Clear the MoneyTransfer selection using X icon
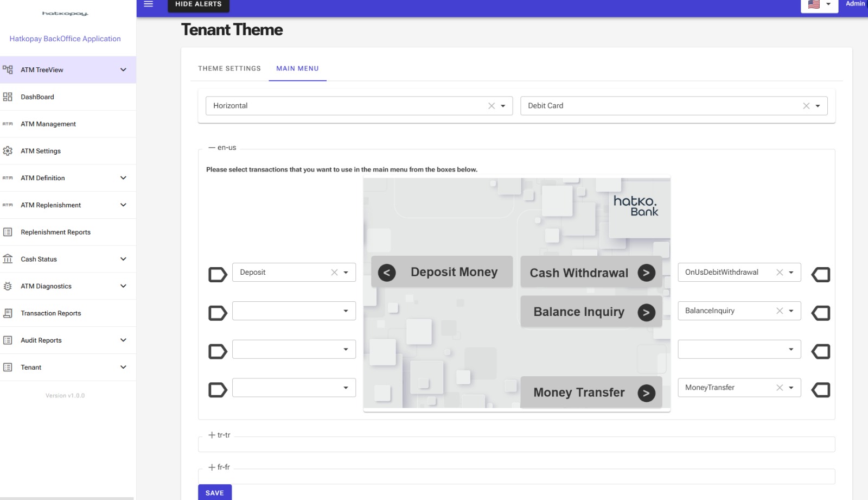The width and height of the screenshot is (868, 500). click(x=780, y=388)
